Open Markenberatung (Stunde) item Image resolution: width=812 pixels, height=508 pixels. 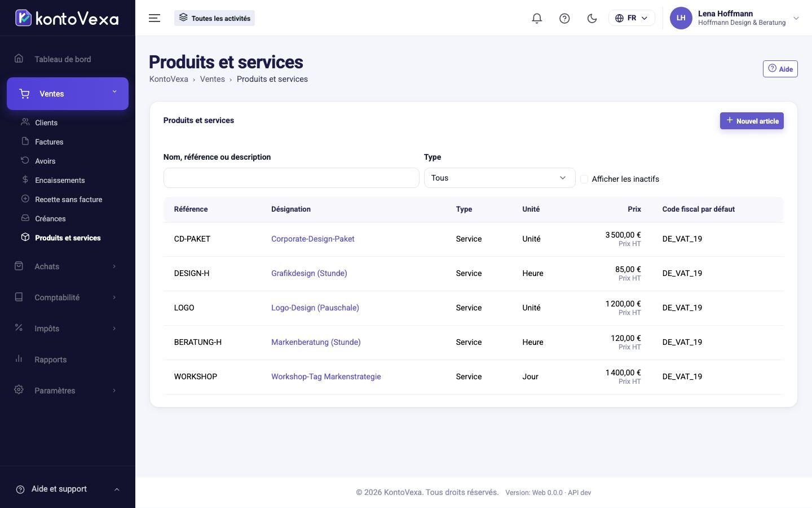316,342
